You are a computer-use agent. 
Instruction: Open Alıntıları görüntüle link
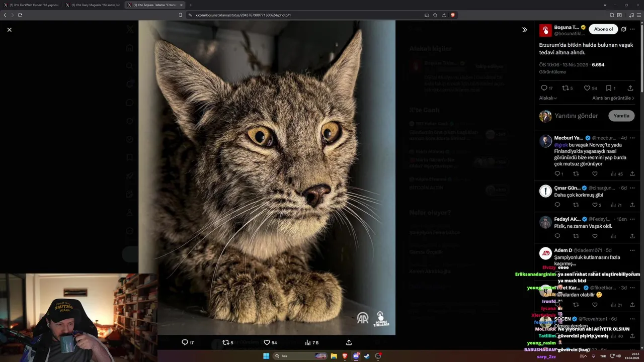click(x=613, y=98)
